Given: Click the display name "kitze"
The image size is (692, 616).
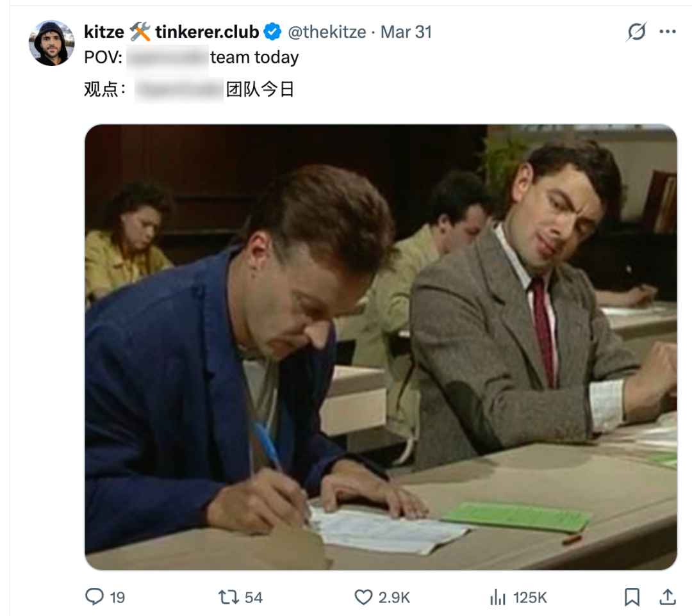Looking at the screenshot, I should pyautogui.click(x=104, y=31).
